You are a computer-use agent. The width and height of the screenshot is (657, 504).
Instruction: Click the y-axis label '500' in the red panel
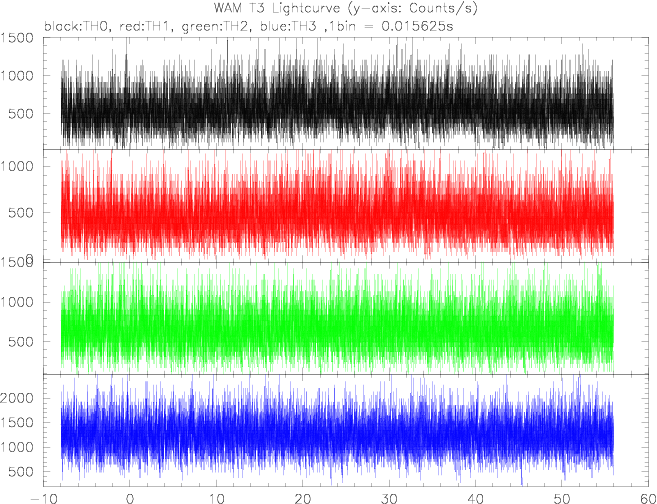(x=21, y=213)
